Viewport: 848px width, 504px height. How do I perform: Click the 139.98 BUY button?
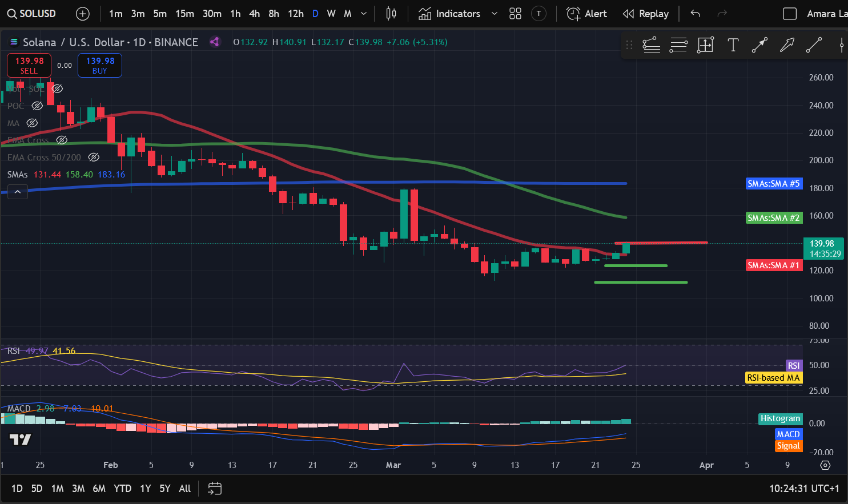pyautogui.click(x=100, y=65)
